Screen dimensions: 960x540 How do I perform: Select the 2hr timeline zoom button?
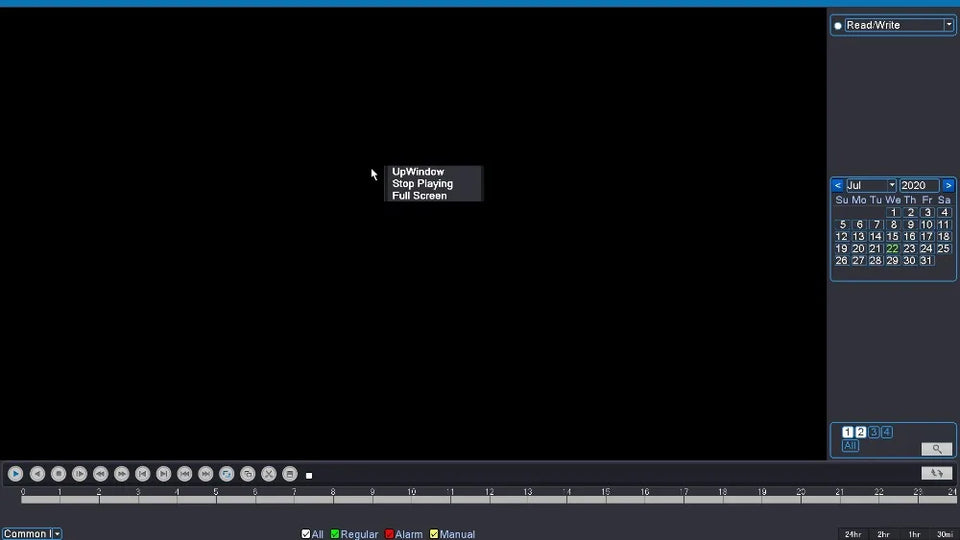pos(883,534)
